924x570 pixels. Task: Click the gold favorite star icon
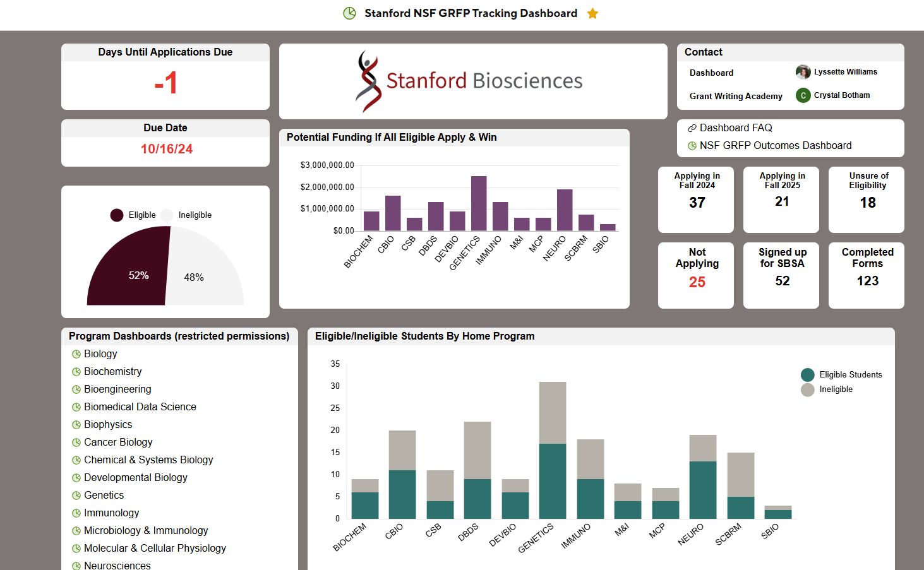592,14
